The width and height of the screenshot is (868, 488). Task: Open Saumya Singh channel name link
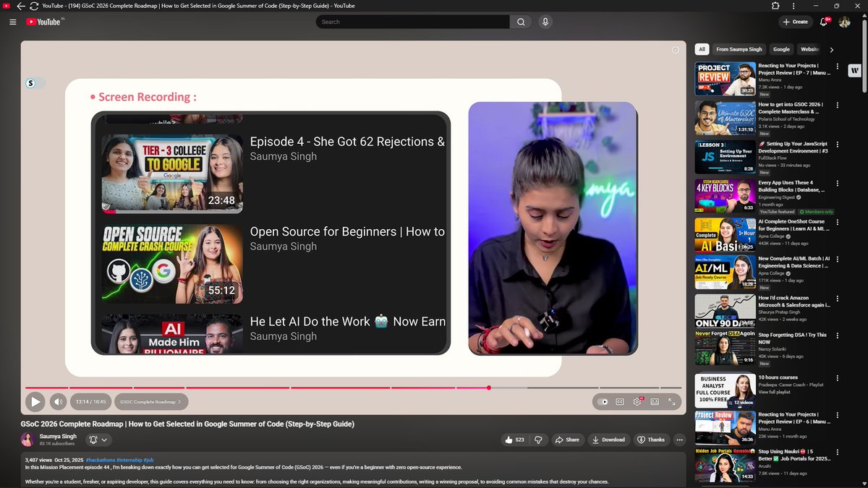tap(58, 437)
